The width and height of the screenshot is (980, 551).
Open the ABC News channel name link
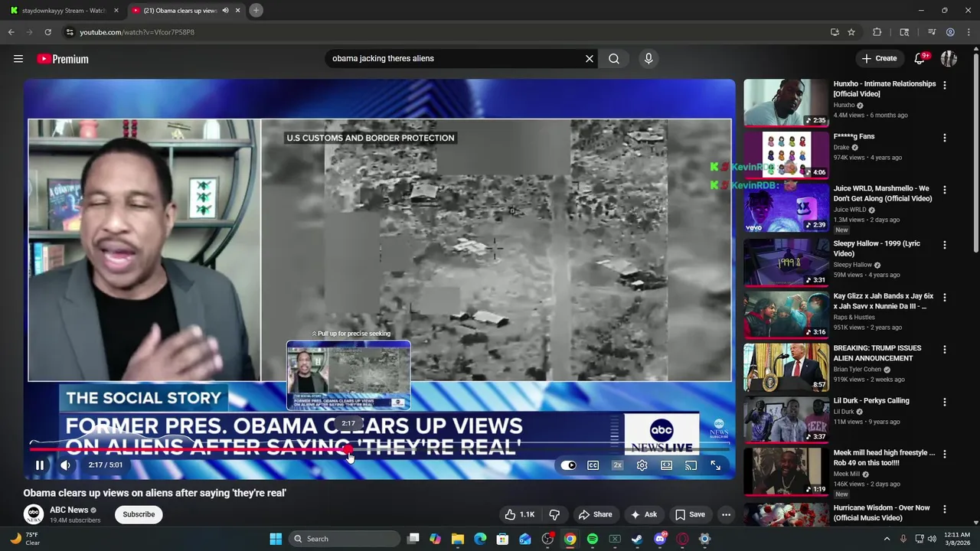click(x=69, y=510)
